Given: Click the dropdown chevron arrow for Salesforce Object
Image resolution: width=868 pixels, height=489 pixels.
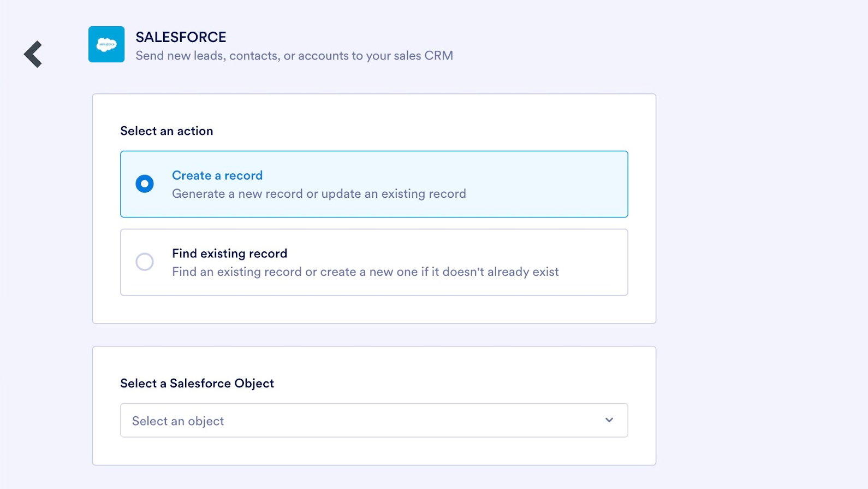Looking at the screenshot, I should coord(609,420).
